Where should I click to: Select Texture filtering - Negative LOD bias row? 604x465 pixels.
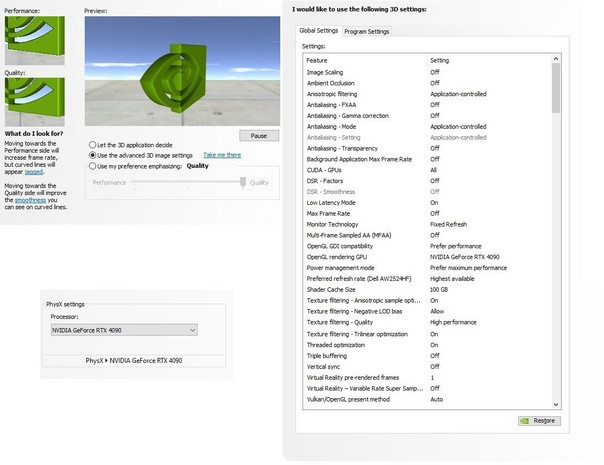pyautogui.click(x=428, y=311)
